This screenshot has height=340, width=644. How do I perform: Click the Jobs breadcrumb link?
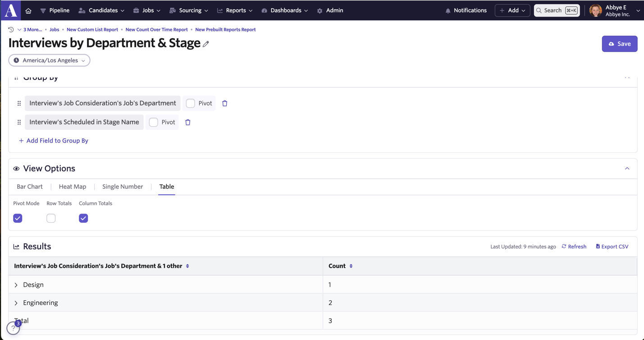tap(55, 30)
